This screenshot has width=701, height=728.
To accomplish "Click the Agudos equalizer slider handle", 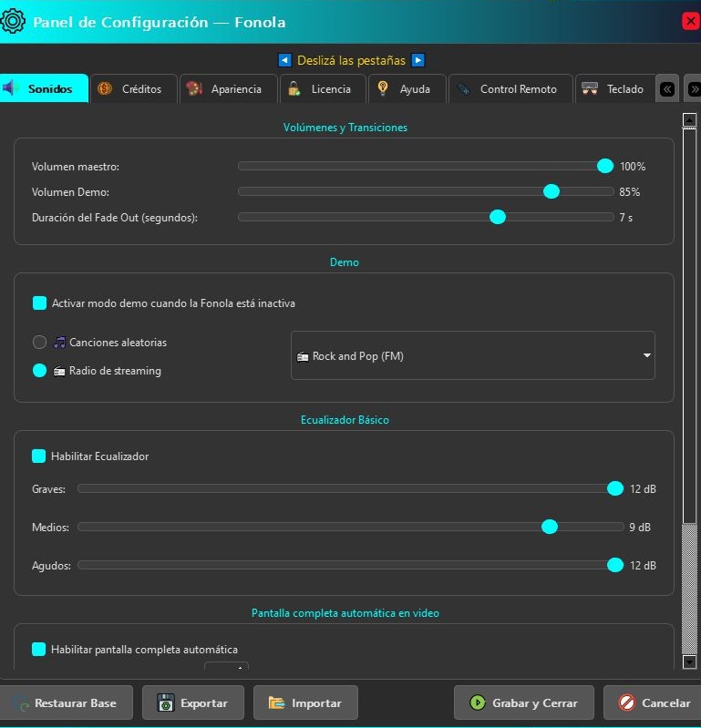I will point(615,565).
